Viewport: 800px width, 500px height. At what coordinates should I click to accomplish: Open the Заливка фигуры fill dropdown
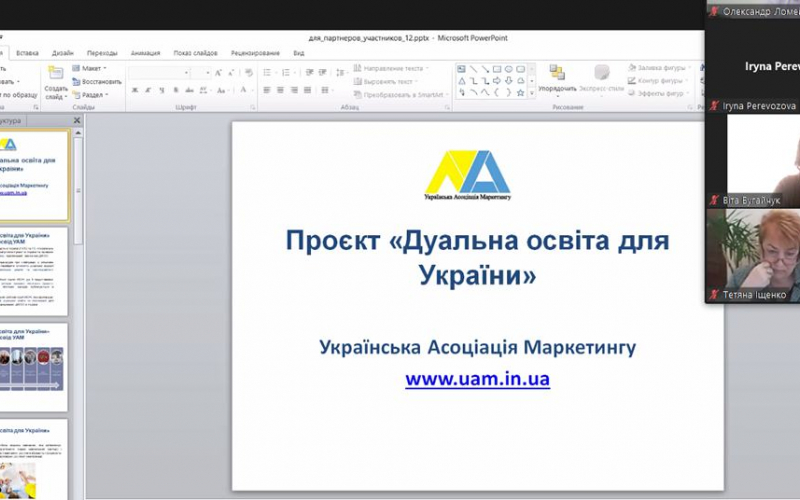[x=659, y=68]
